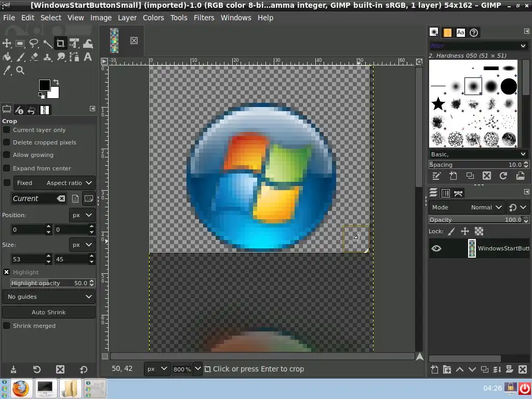Screen dimensions: 532x399
Task: Click the Auto Shrink button
Action: click(x=49, y=312)
